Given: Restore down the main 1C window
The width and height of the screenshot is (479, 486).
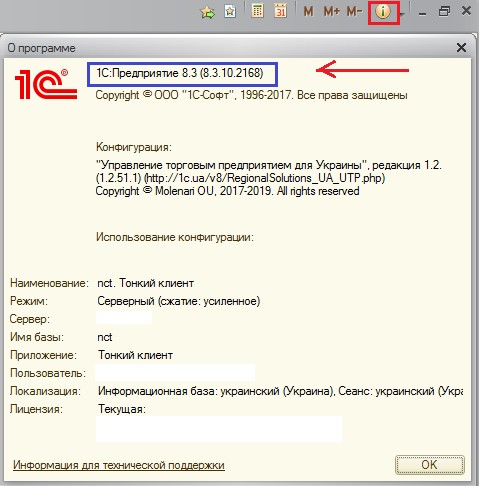Looking at the screenshot, I should click(444, 12).
